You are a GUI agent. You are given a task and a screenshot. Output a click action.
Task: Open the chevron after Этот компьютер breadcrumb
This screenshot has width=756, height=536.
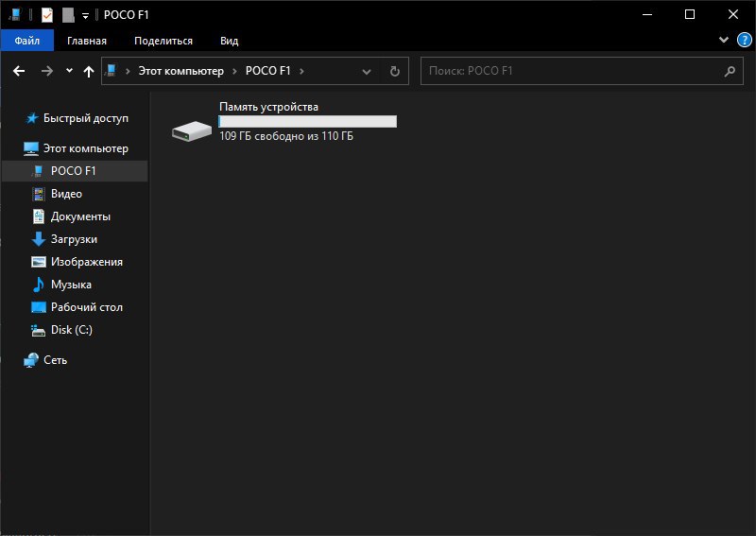[234, 72]
